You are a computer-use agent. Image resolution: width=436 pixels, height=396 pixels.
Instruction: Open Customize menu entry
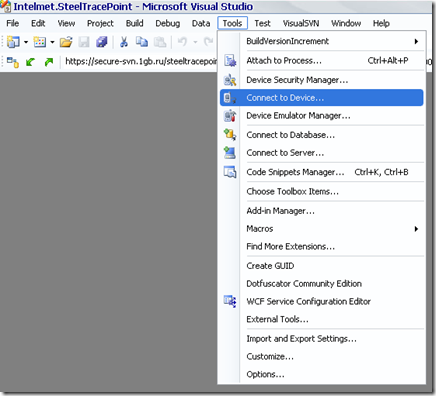click(322, 357)
